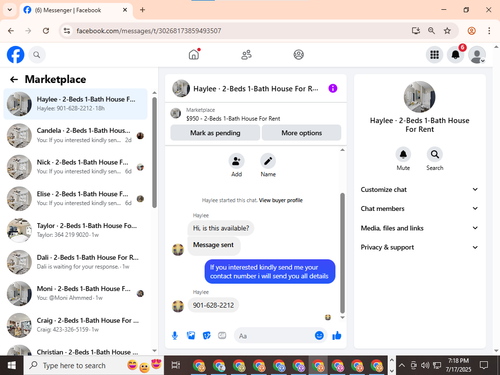Click the chat messages scrollbar
Viewport: 500px width, 375px height.
tap(342, 253)
